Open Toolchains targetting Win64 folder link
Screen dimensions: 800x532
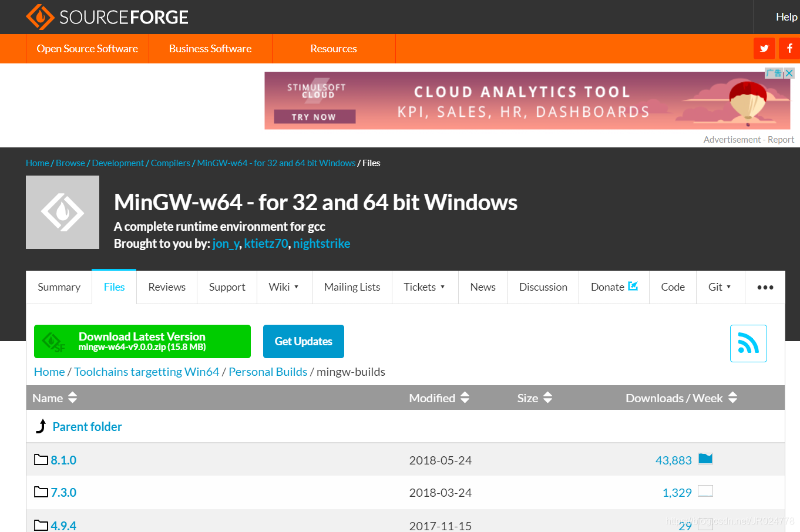tap(147, 372)
